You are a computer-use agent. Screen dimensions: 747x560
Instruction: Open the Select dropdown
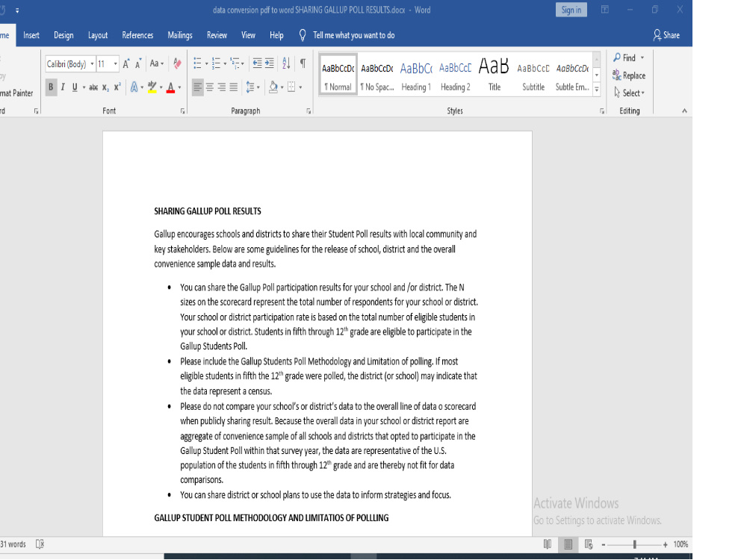[x=629, y=93]
